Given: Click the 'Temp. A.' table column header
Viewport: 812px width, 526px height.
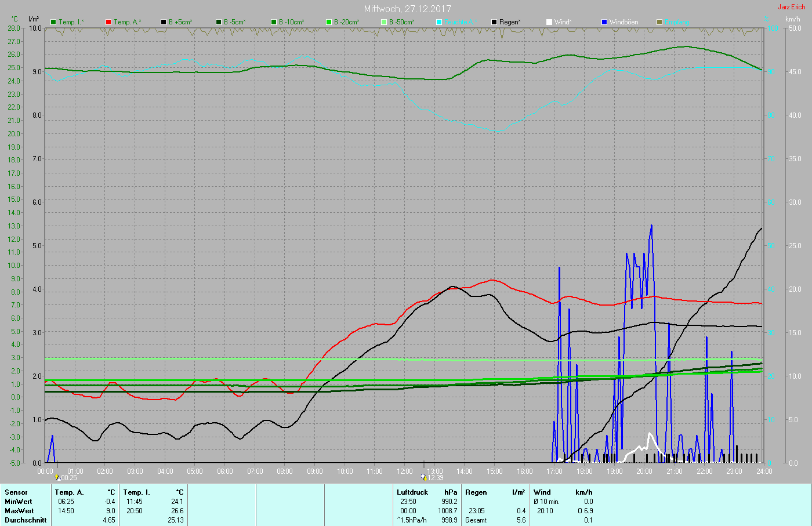Looking at the screenshot, I should coord(70,492).
